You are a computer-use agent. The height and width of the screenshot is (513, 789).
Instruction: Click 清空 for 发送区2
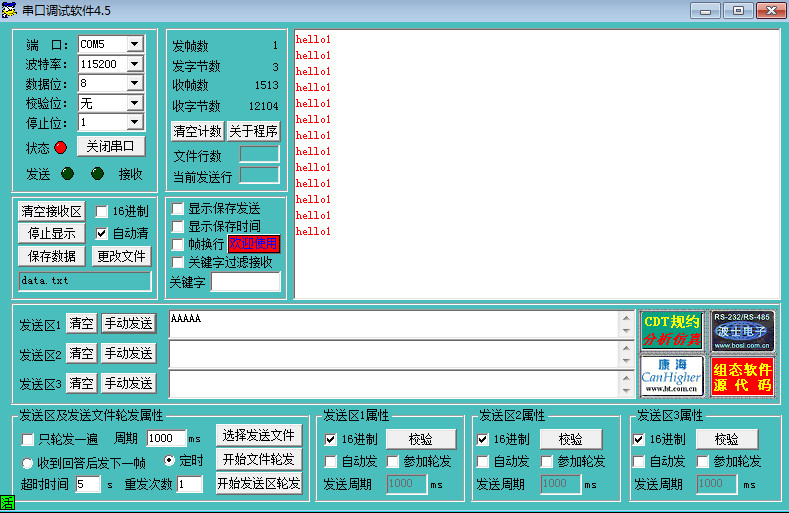pyautogui.click(x=82, y=353)
